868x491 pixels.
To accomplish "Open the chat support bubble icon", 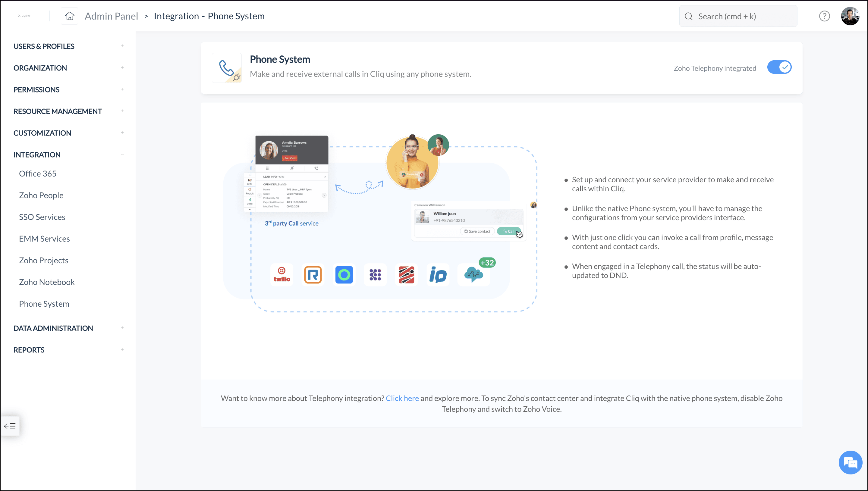I will pyautogui.click(x=850, y=463).
